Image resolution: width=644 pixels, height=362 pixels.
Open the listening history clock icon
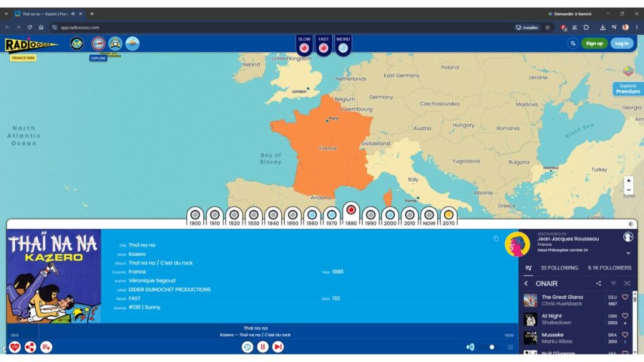coord(247,347)
